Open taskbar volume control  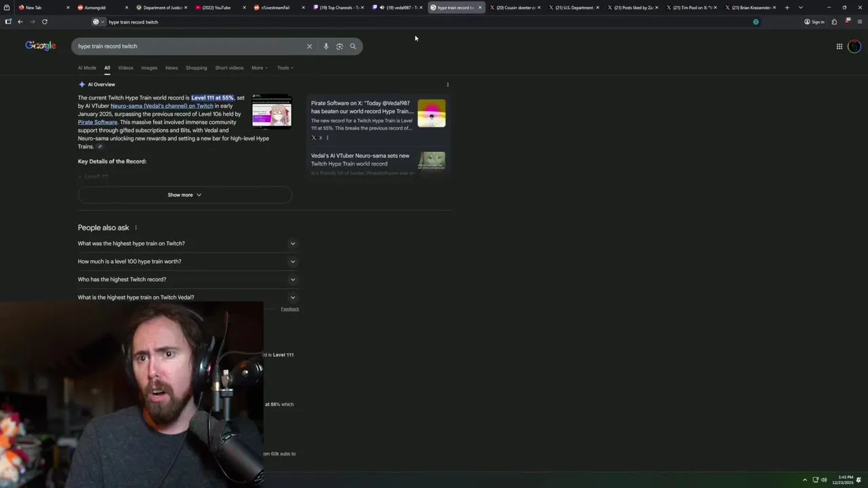[x=824, y=480]
